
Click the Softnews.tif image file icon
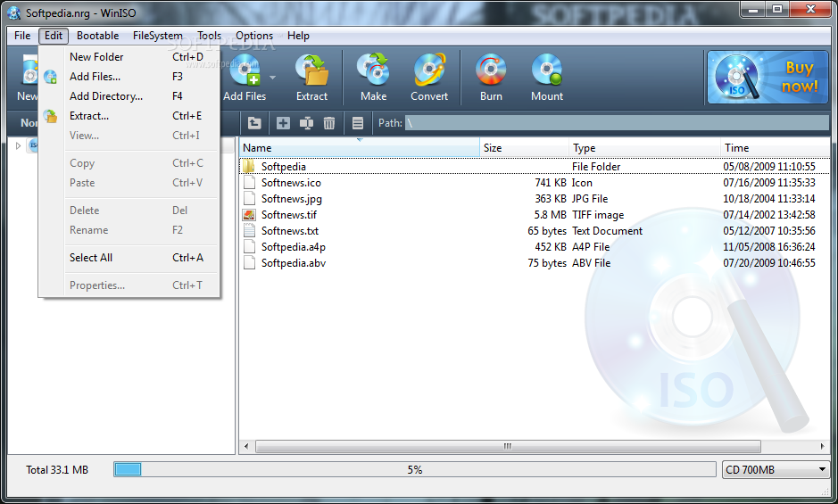(249, 215)
